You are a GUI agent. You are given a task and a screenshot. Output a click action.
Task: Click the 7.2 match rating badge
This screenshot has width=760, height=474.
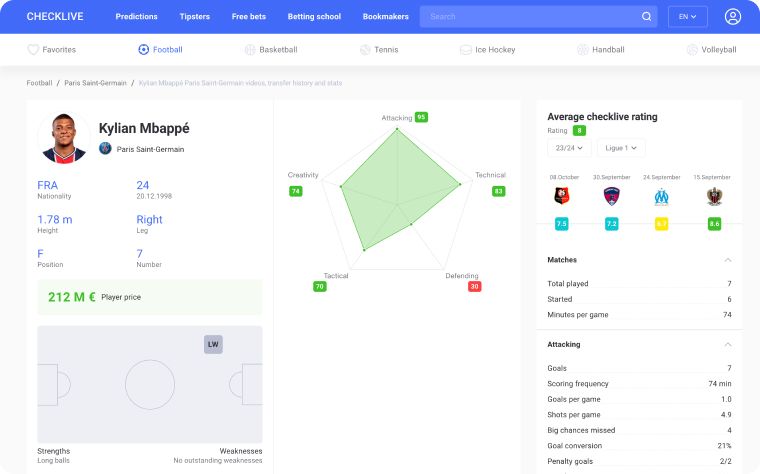[612, 223]
